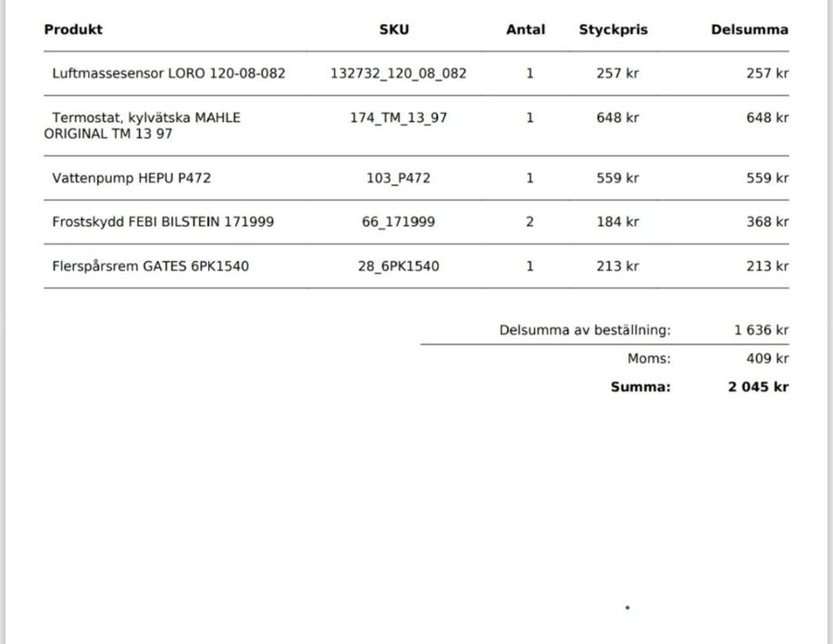Click the 1 636 kr order subtotal

(762, 330)
